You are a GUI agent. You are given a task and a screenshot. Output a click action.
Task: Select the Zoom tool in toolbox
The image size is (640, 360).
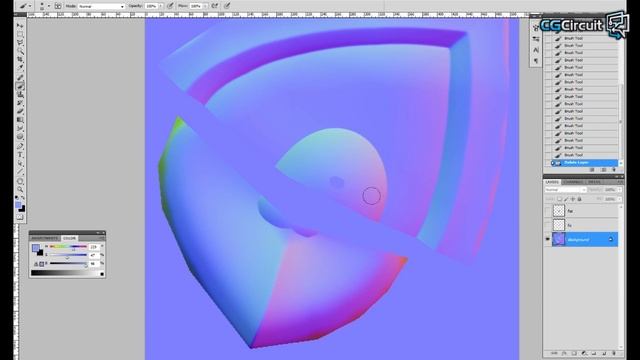click(20, 189)
